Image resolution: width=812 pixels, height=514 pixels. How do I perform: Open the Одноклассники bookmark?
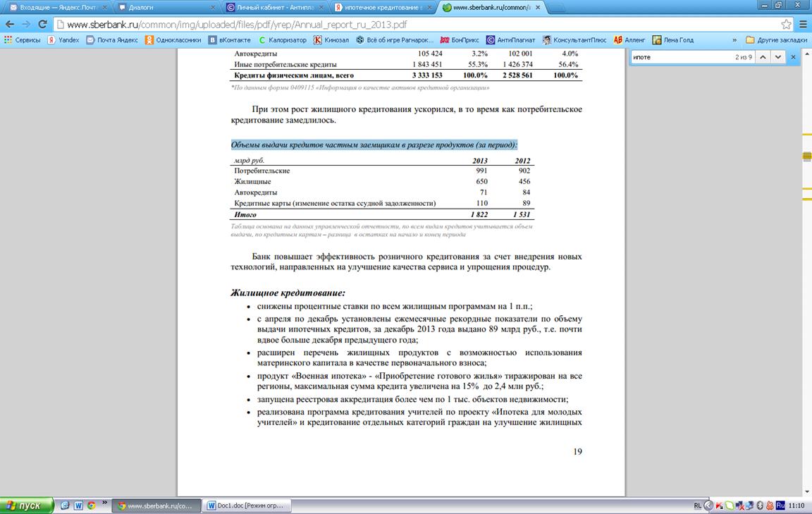tap(173, 40)
